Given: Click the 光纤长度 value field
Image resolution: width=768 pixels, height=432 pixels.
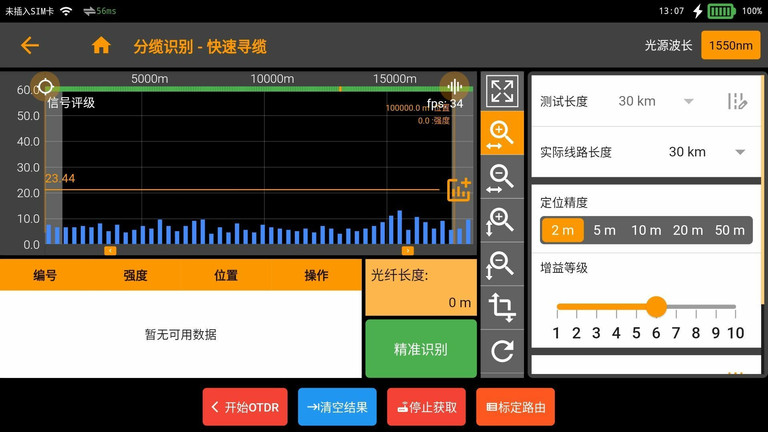Looking at the screenshot, I should pos(420,288).
